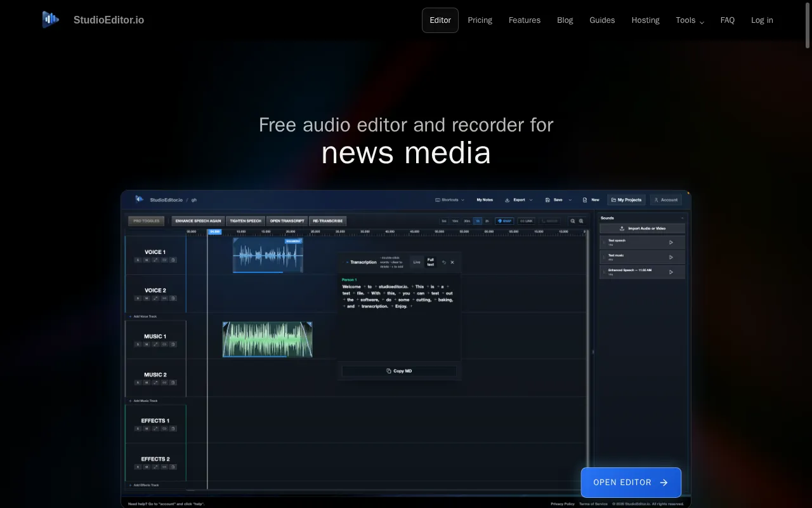Click OPEN TRANSCRIPT button
This screenshot has height=508, width=812.
click(x=287, y=221)
